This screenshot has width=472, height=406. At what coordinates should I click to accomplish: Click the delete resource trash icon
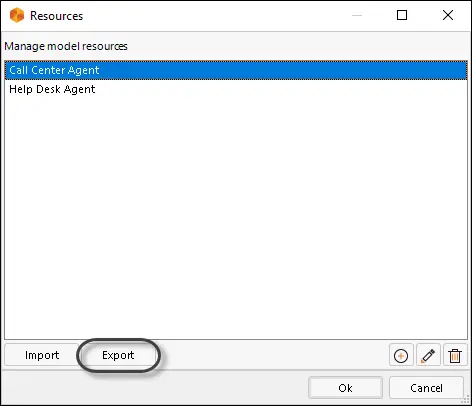(455, 356)
